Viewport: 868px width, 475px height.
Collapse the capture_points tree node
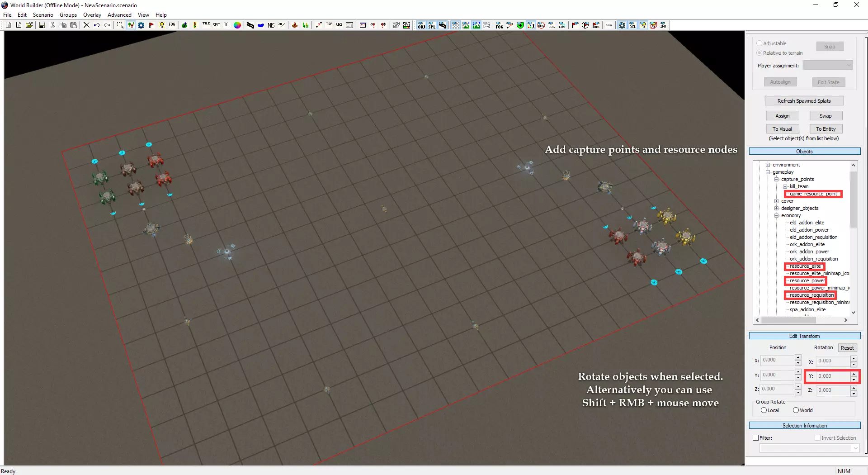pyautogui.click(x=776, y=179)
